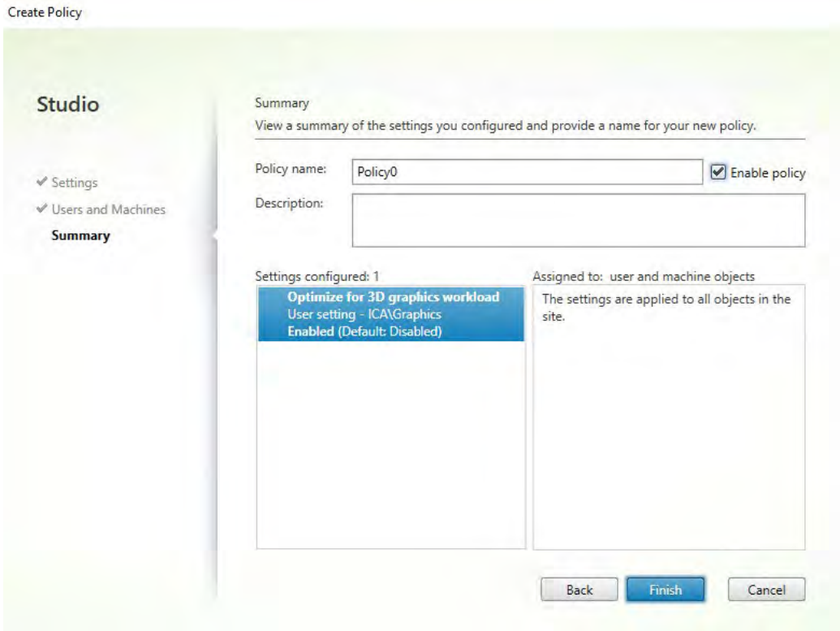Screen dimensions: 840x631
Task: Click empty area of Settings configured list
Action: pyautogui.click(x=390, y=447)
